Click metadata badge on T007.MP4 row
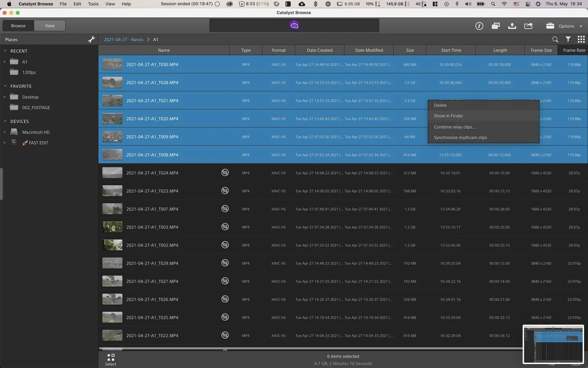This screenshot has height=368, width=588. point(225,209)
